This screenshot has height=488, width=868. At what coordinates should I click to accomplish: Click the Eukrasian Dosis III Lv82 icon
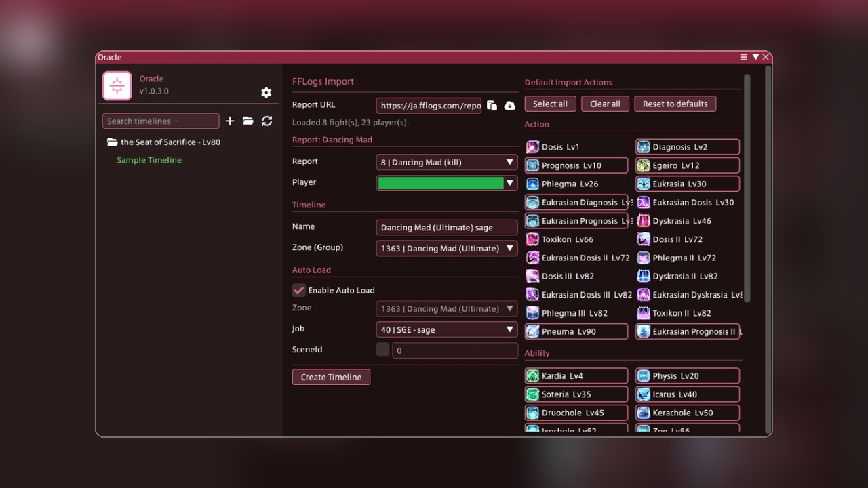[533, 295]
